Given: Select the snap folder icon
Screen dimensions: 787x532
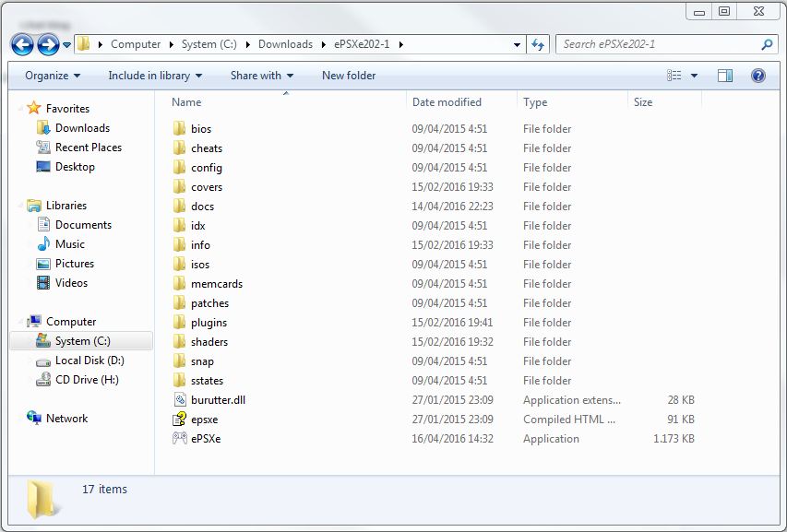Looking at the screenshot, I should pyautogui.click(x=179, y=361).
